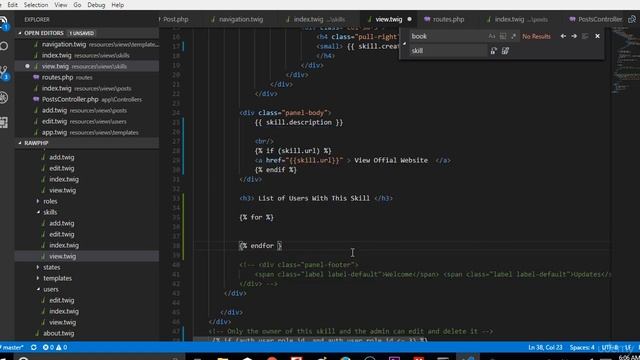Toggle Use Regular Expression in find widget

(513, 36)
